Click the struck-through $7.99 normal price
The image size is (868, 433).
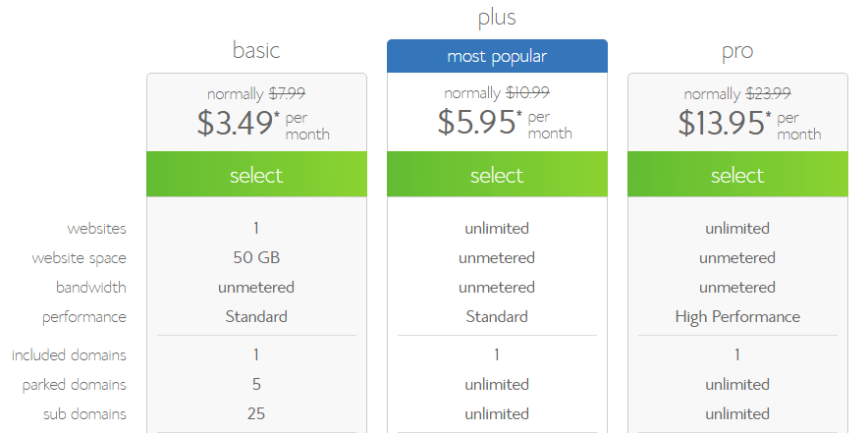pyautogui.click(x=287, y=94)
